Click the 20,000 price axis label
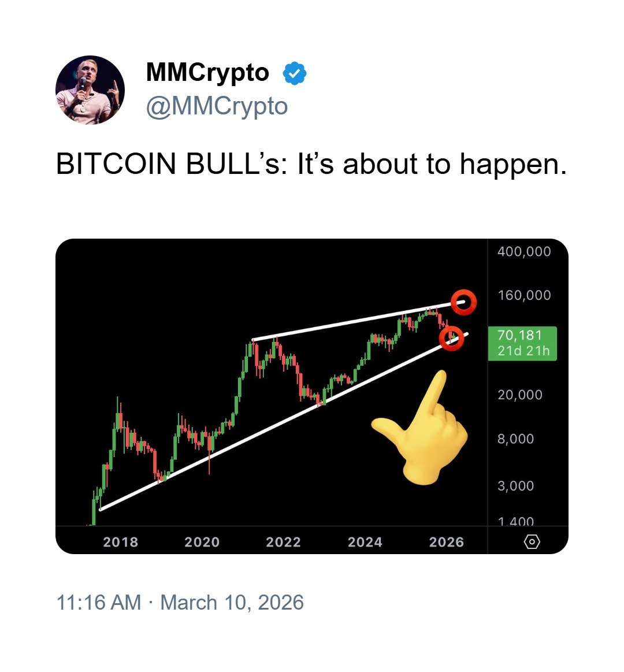 click(x=520, y=395)
